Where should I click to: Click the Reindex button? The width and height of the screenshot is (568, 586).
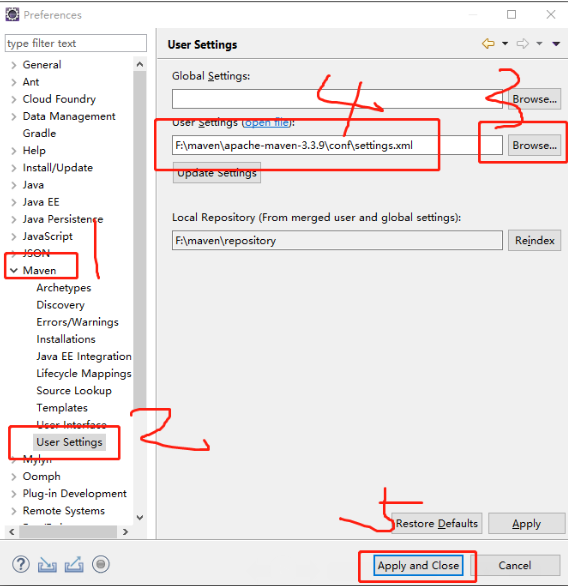click(534, 240)
